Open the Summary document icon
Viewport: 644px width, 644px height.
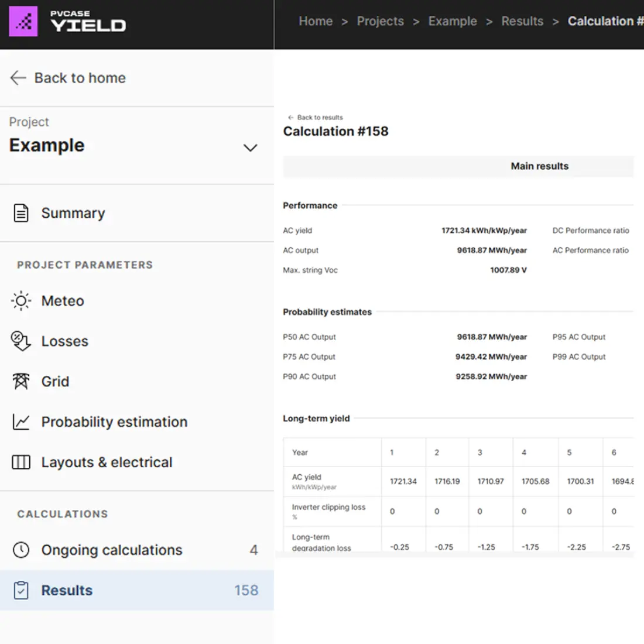tap(20, 213)
